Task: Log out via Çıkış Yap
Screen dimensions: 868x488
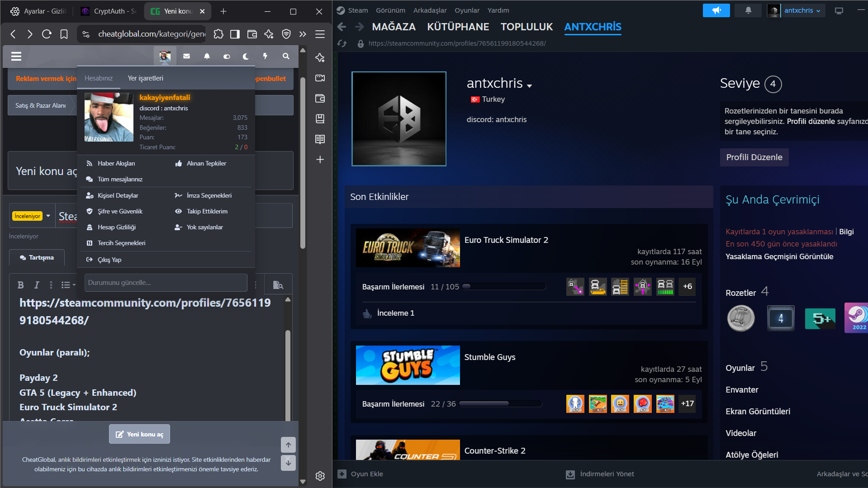Action: pos(109,260)
